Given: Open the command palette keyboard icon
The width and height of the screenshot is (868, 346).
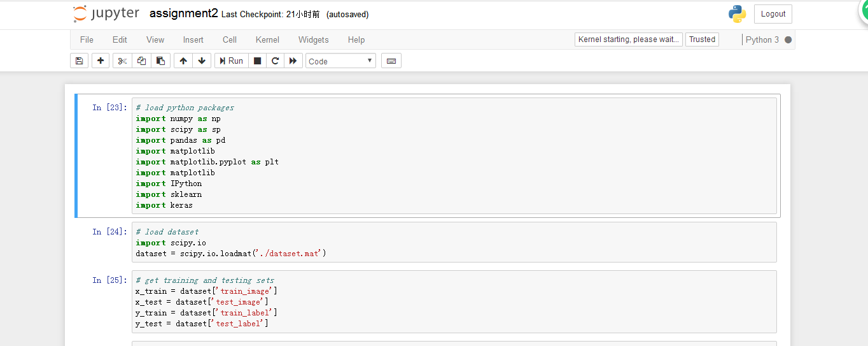Looking at the screenshot, I should (391, 61).
